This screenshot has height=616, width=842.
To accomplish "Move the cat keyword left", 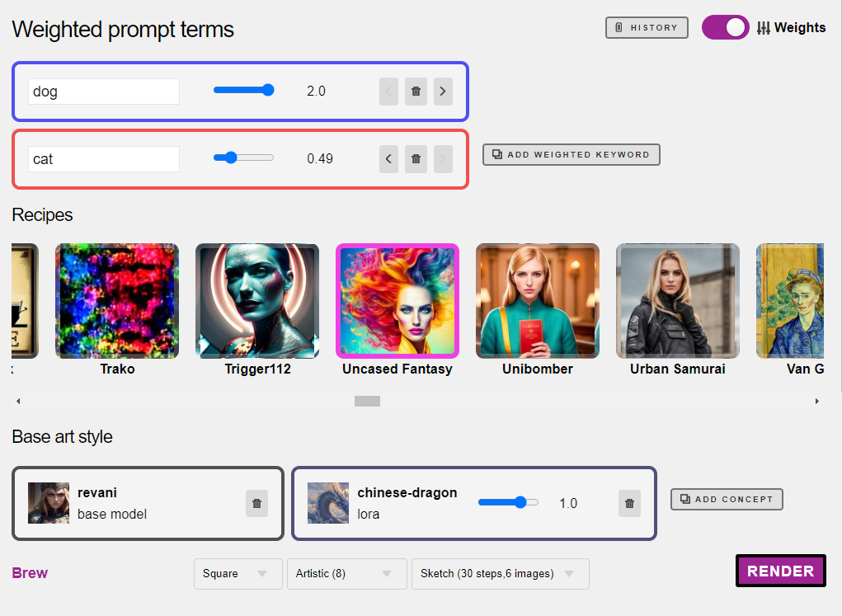I will (388, 159).
